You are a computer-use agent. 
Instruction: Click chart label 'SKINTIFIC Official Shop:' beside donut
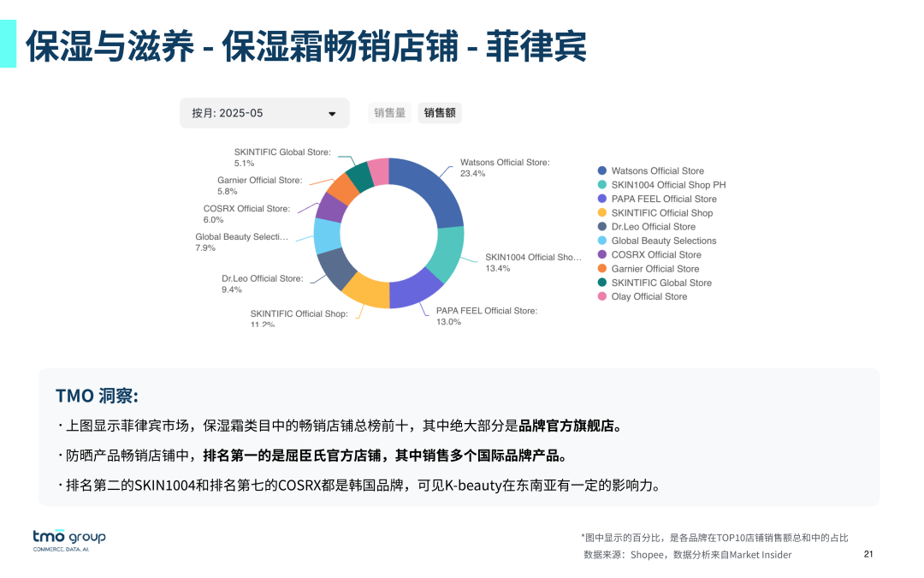[299, 313]
